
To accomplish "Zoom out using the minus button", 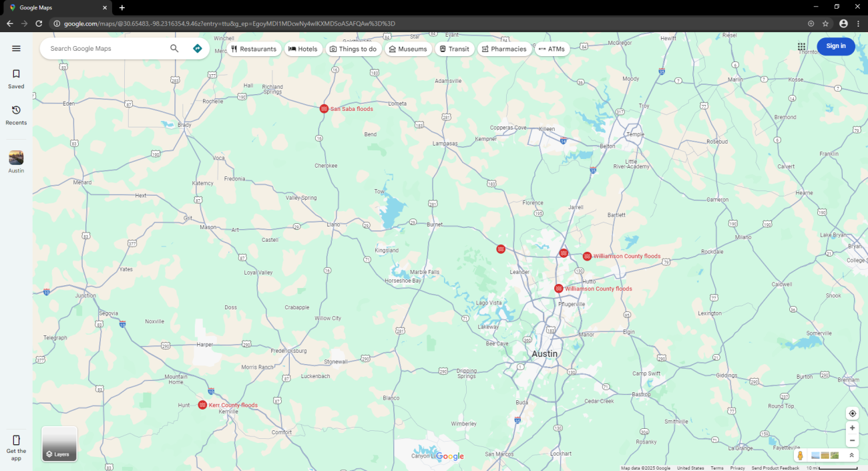I will 852,440.
